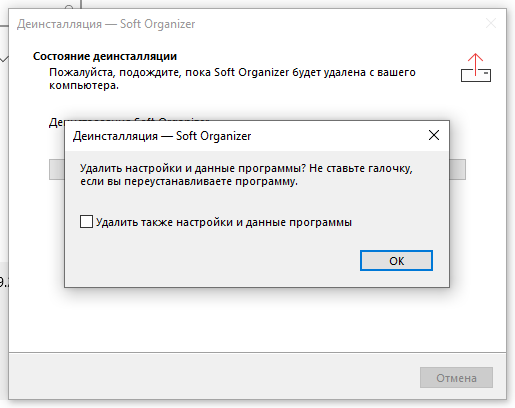Viewport: 515px width, 408px height.
Task: Click the white empty area below the inner dialog
Action: pyautogui.click(x=257, y=320)
